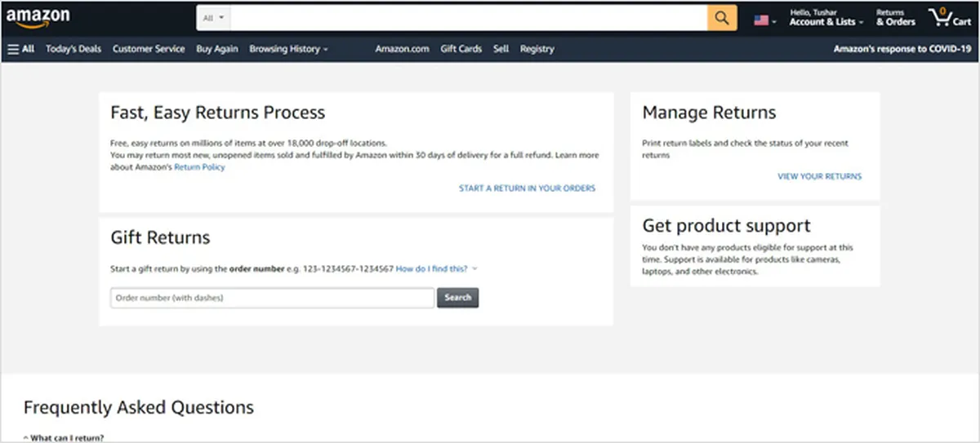The image size is (980, 443).
Task: Click the Fast, Easy Returns Process heading
Action: point(218,113)
